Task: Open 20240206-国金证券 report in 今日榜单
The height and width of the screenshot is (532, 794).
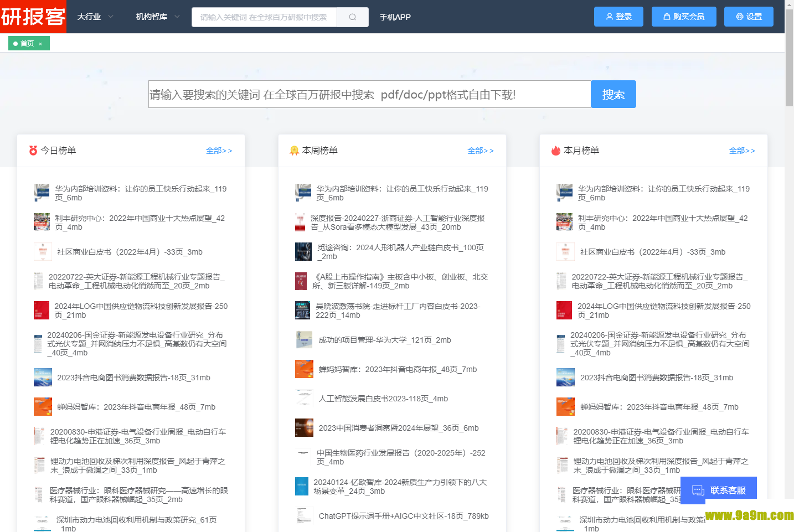Action: point(137,344)
